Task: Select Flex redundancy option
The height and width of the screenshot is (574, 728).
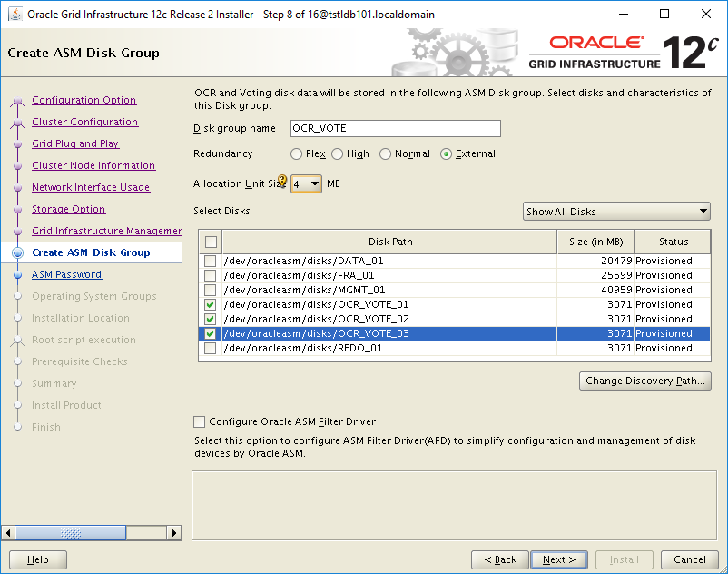Action: (296, 154)
